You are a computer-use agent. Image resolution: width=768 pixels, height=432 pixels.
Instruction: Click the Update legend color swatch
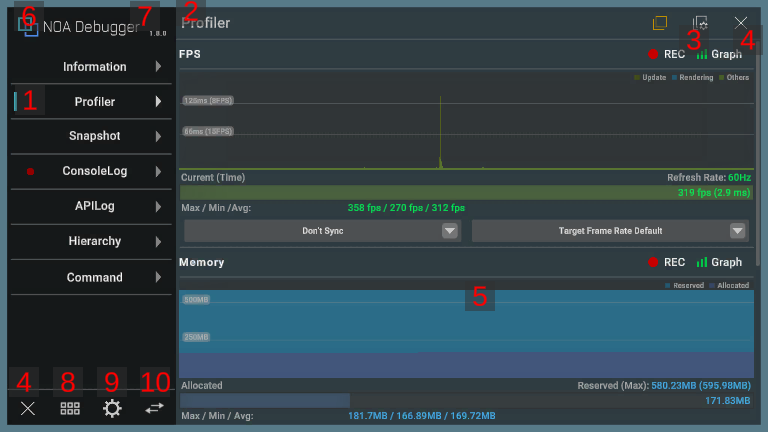coord(637,77)
